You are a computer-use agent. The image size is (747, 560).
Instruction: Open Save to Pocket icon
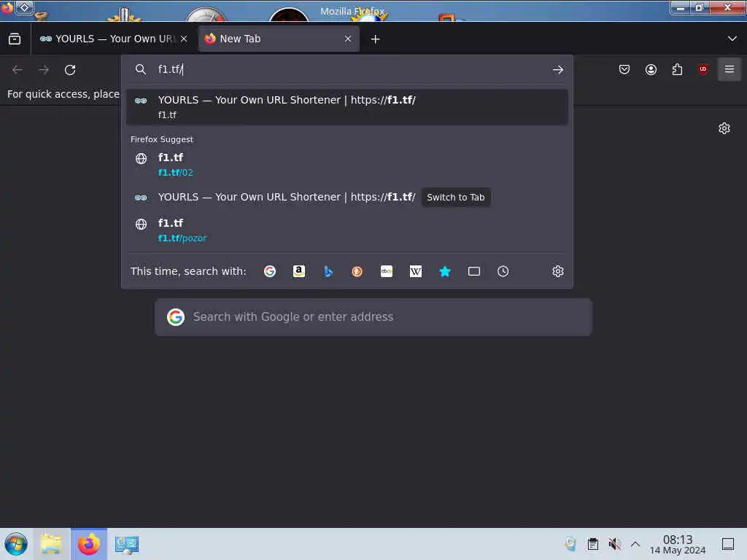coord(624,69)
